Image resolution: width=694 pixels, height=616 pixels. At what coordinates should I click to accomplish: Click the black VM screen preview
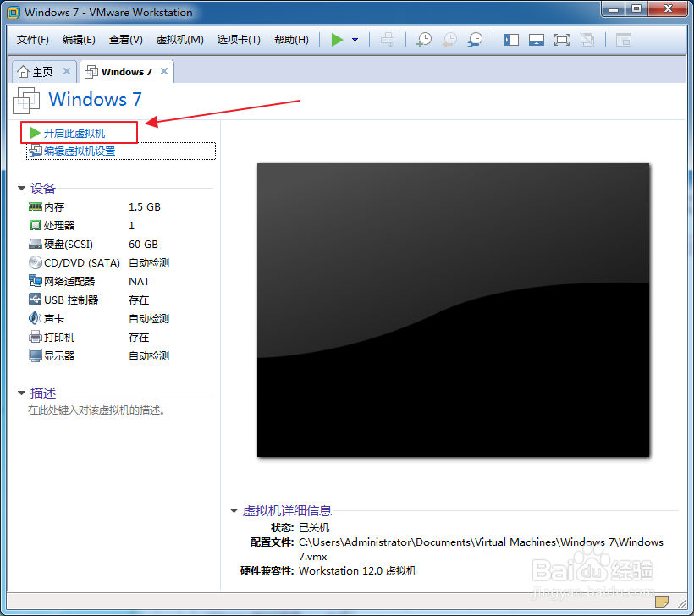click(x=454, y=310)
